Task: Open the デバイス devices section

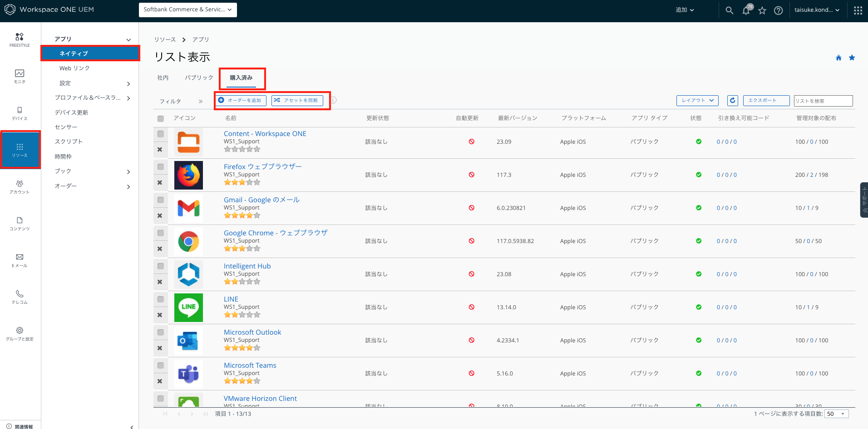Action: pos(20,113)
